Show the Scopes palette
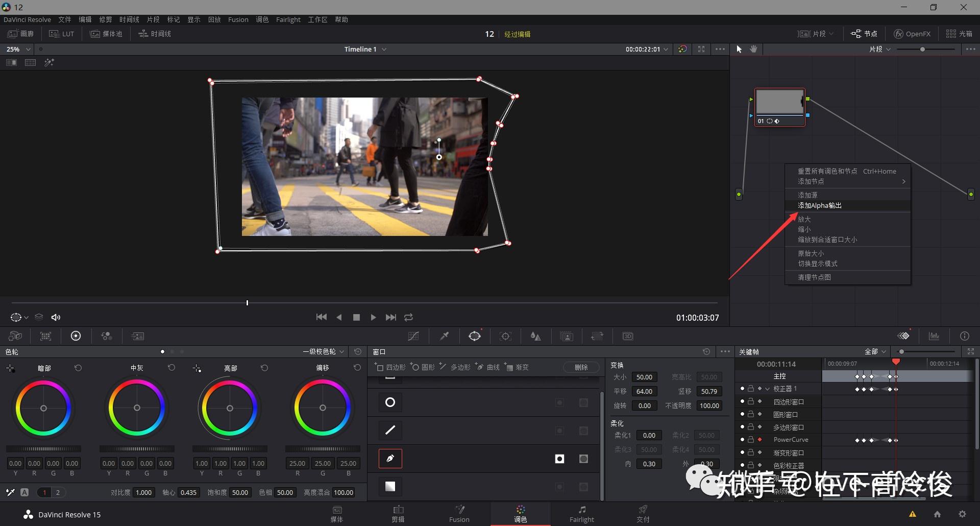The width and height of the screenshot is (980, 526). 934,336
